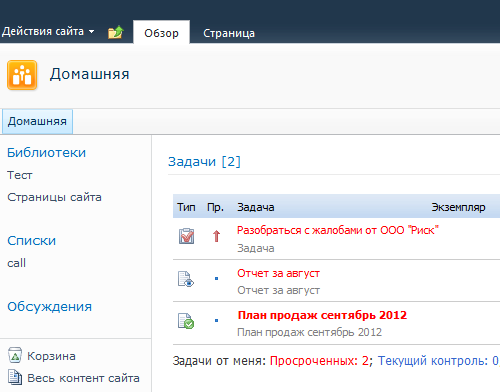Switch to the Обзор tab
Image resolution: width=500 pixels, height=392 pixels.
pyautogui.click(x=161, y=33)
